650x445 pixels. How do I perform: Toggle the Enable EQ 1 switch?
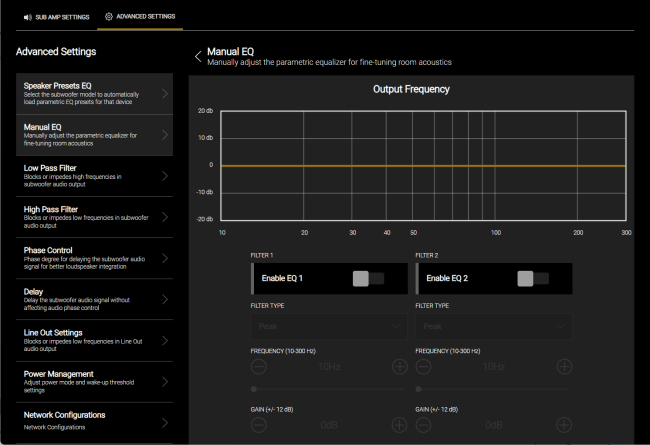click(x=368, y=279)
